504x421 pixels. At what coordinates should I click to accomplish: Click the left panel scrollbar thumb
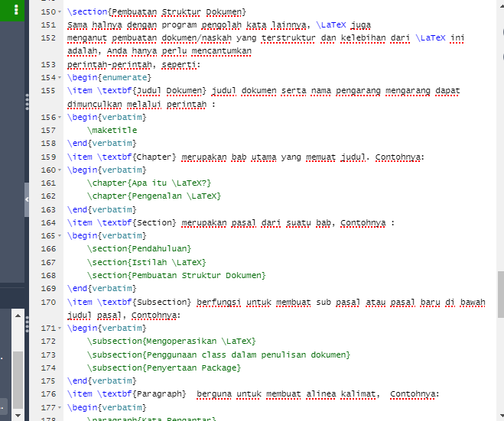click(18, 381)
